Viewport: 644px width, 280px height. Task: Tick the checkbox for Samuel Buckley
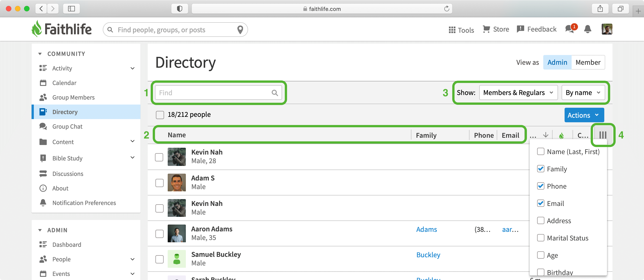point(159,259)
